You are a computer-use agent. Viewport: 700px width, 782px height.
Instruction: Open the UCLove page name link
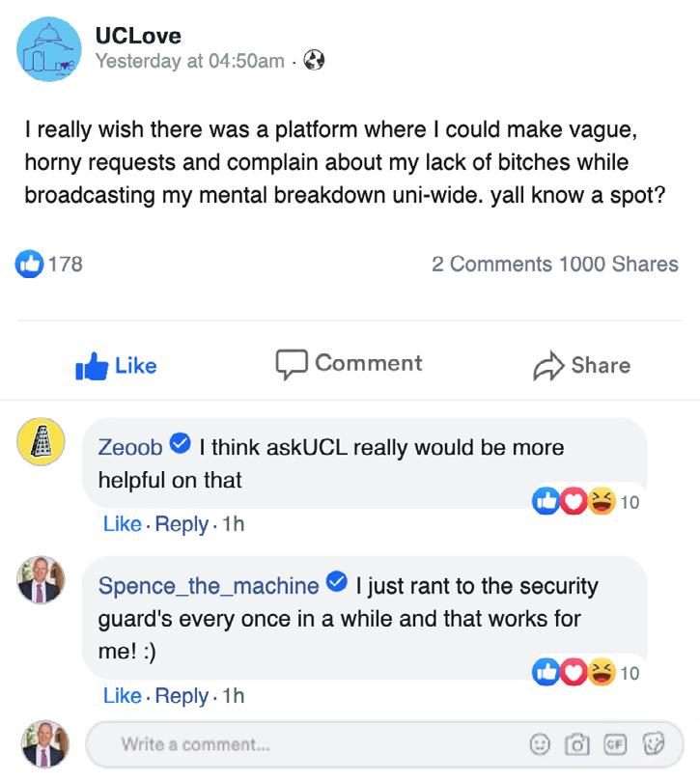(136, 35)
